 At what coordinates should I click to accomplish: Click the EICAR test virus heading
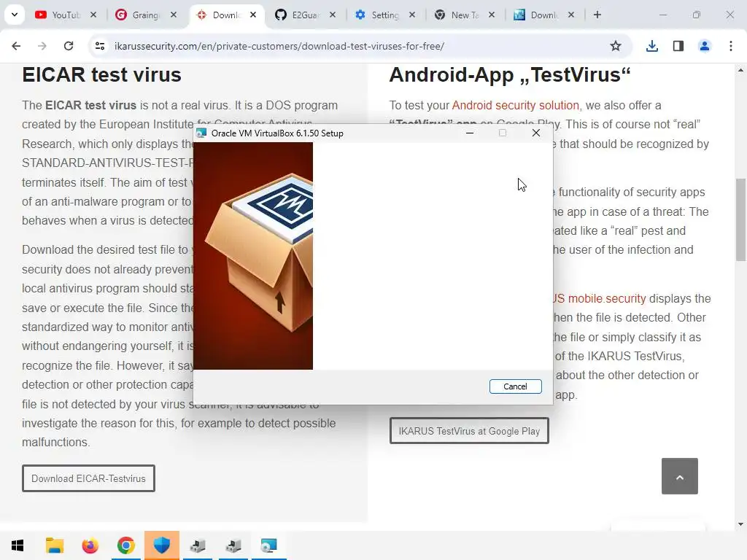tap(101, 75)
